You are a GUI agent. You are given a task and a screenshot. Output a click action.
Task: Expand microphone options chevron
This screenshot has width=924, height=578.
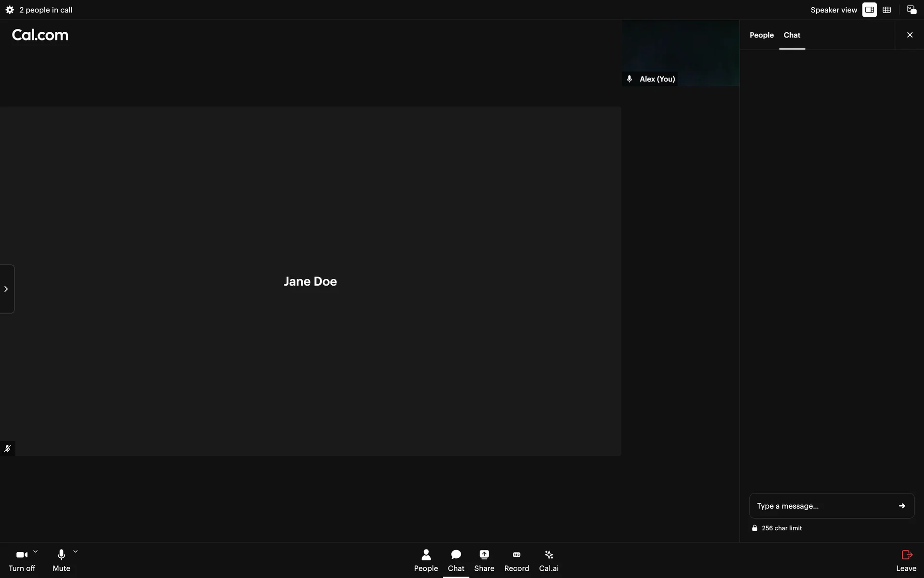pyautogui.click(x=76, y=552)
